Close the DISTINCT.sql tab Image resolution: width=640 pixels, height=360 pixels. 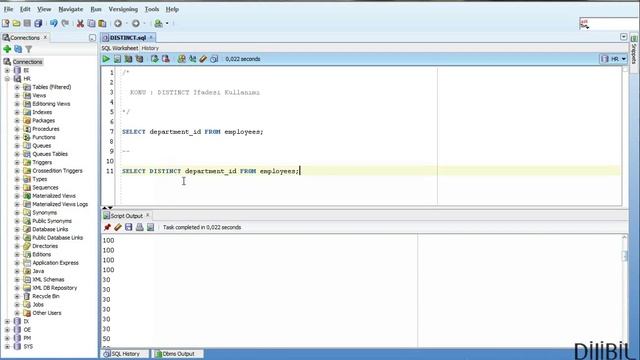pos(151,37)
